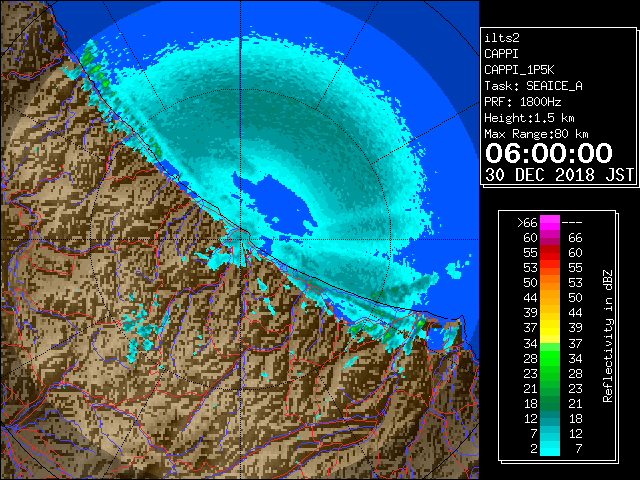Click the '30 DEC 2018 JST' date
Image resolution: width=640 pixels, height=480 pixels.
pos(559,175)
